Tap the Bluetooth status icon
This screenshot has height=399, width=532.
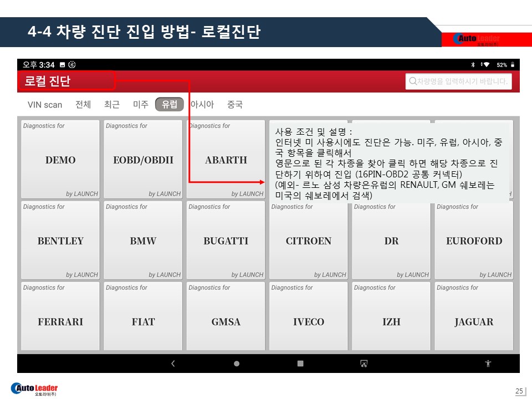[473, 64]
